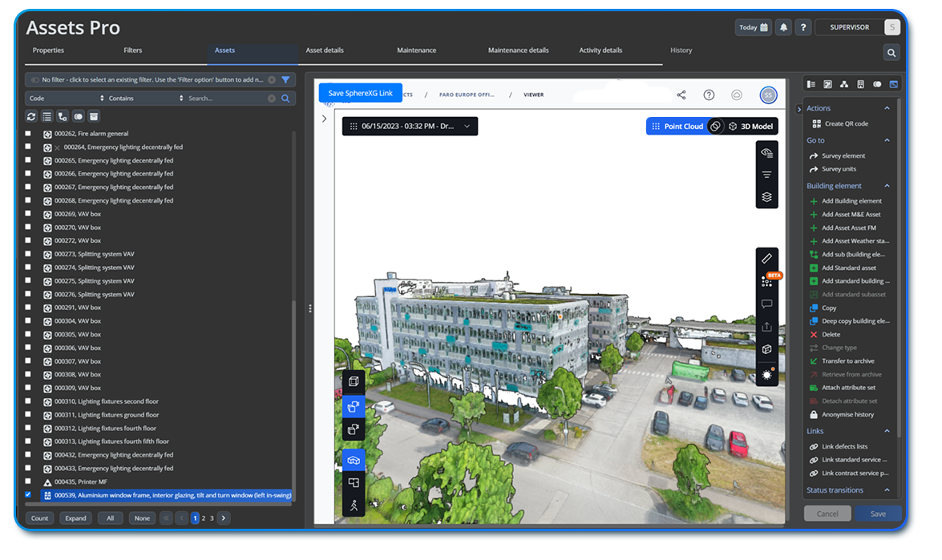Click the funnel filter option icon
The image size is (942, 560).
[286, 80]
